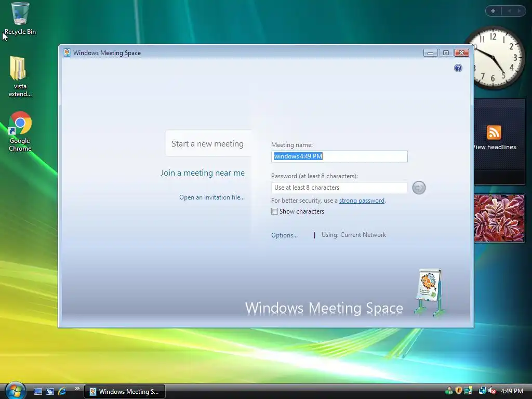Enable the Show characters checkbox
The image size is (532, 399).
(274, 211)
